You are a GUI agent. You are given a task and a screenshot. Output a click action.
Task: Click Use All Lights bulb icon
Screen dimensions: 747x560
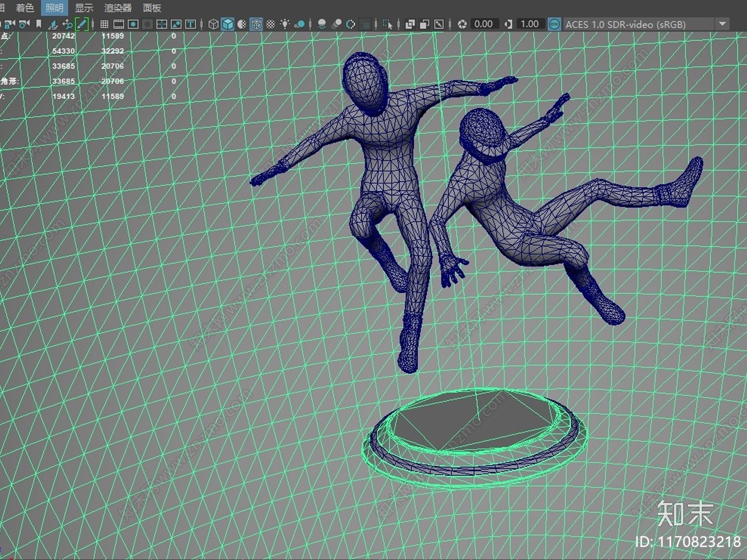[x=285, y=24]
